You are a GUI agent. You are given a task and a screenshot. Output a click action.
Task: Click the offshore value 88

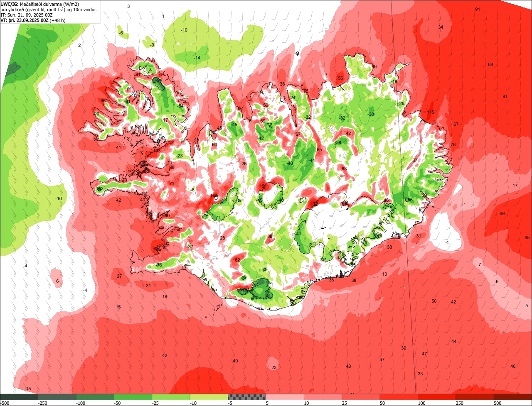(490, 65)
